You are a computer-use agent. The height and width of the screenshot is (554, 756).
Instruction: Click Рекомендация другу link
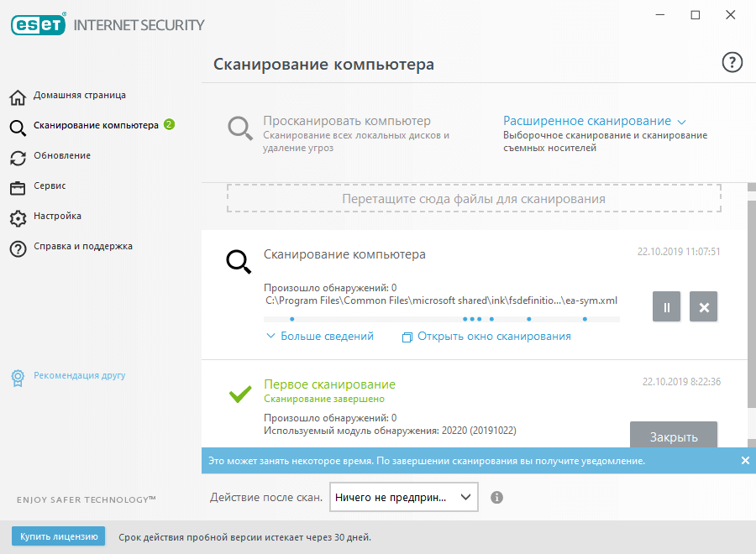point(80,375)
